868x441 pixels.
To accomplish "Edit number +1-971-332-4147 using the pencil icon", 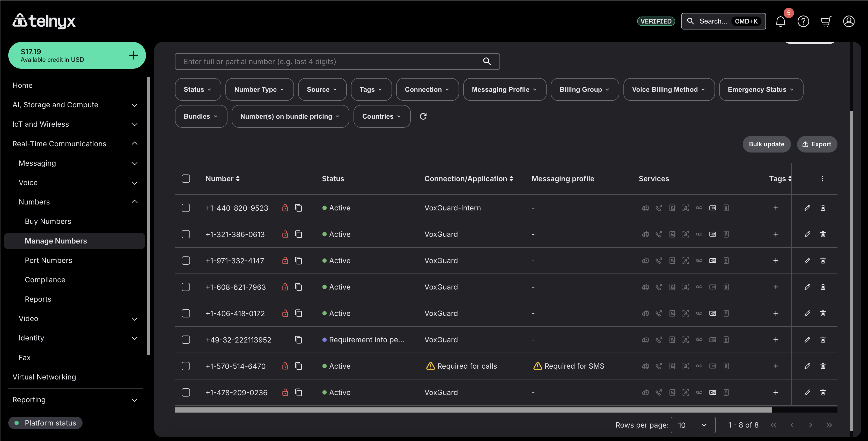I will [x=807, y=261].
